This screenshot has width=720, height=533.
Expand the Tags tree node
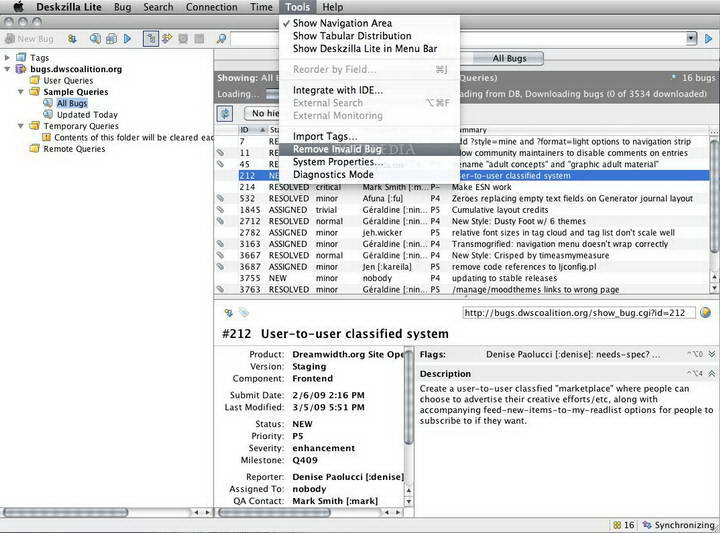click(7, 58)
